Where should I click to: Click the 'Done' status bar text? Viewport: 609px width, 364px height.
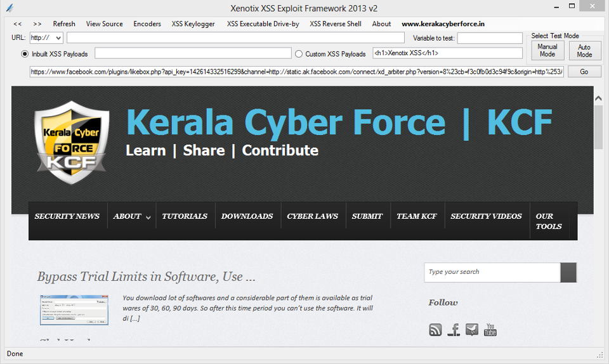point(15,353)
